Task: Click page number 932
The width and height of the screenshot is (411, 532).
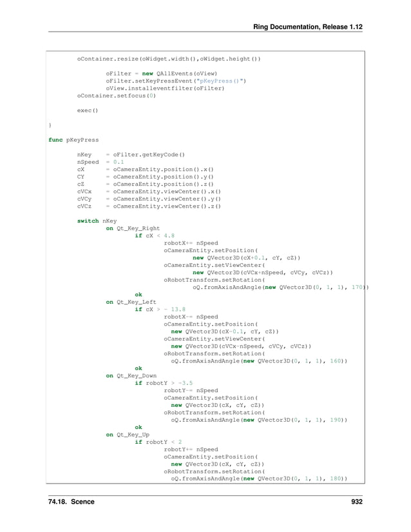Action: pos(357,502)
